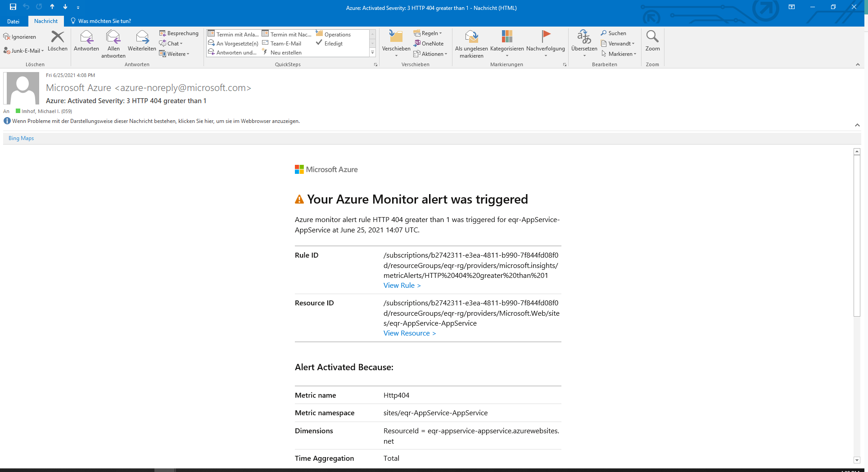Image resolution: width=868 pixels, height=472 pixels.
Task: Run the Operations quick step
Action: pyautogui.click(x=334, y=34)
